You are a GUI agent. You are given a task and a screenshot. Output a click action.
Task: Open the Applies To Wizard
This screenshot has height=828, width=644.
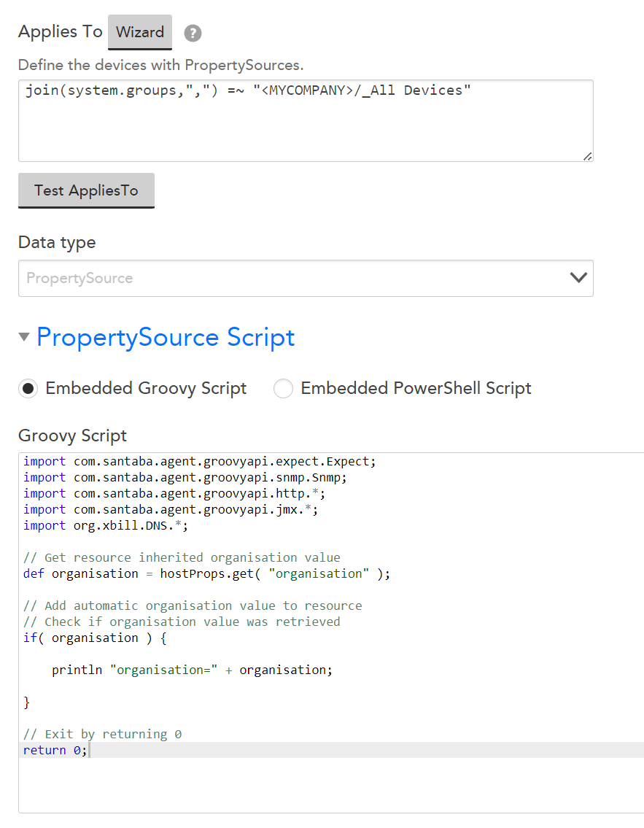(140, 32)
